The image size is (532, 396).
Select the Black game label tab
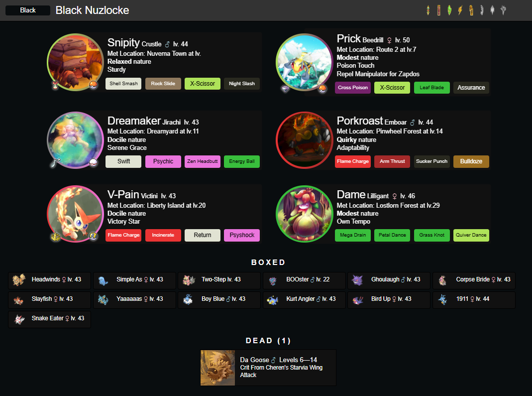pyautogui.click(x=28, y=10)
